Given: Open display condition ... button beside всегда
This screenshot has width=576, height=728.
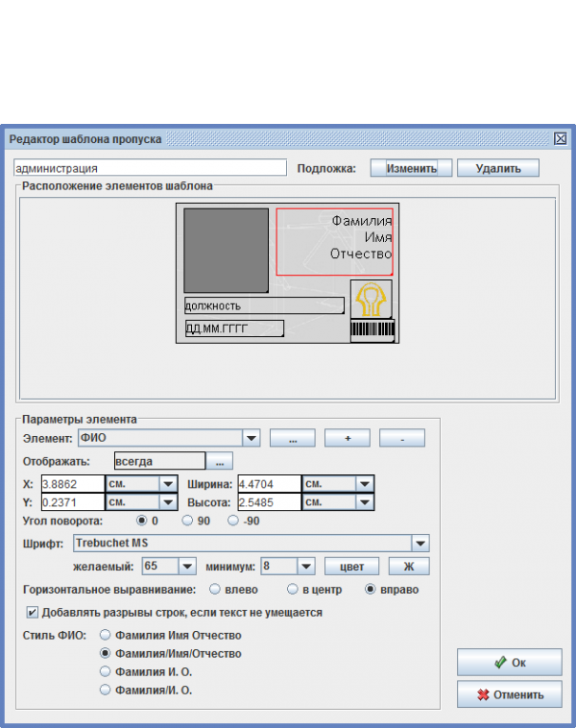Looking at the screenshot, I should point(220,461).
